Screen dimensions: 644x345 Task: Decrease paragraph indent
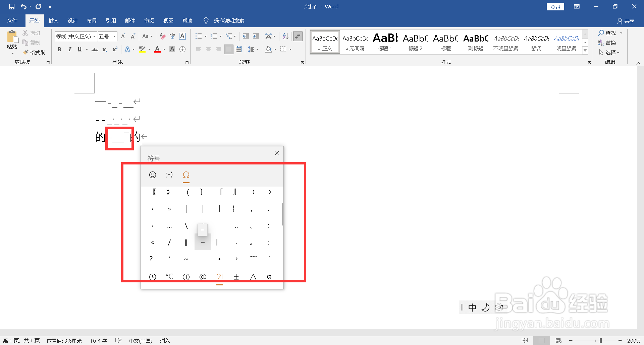[x=246, y=36]
